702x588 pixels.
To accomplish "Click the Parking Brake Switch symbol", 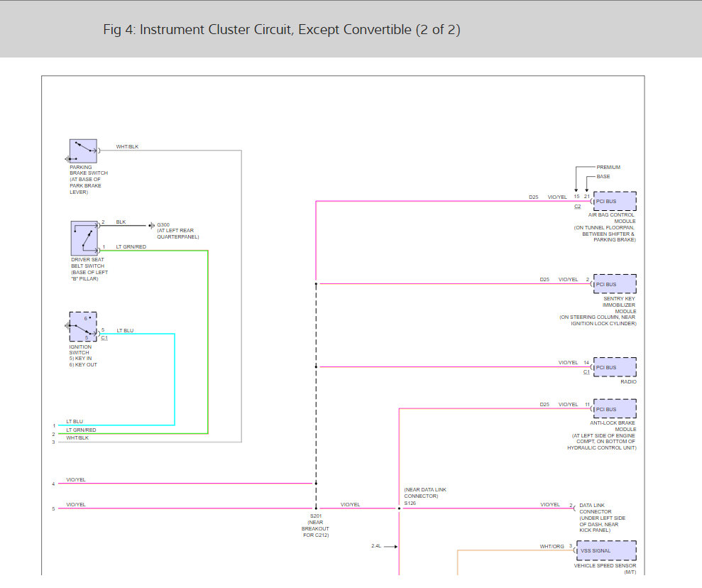I will coord(83,151).
